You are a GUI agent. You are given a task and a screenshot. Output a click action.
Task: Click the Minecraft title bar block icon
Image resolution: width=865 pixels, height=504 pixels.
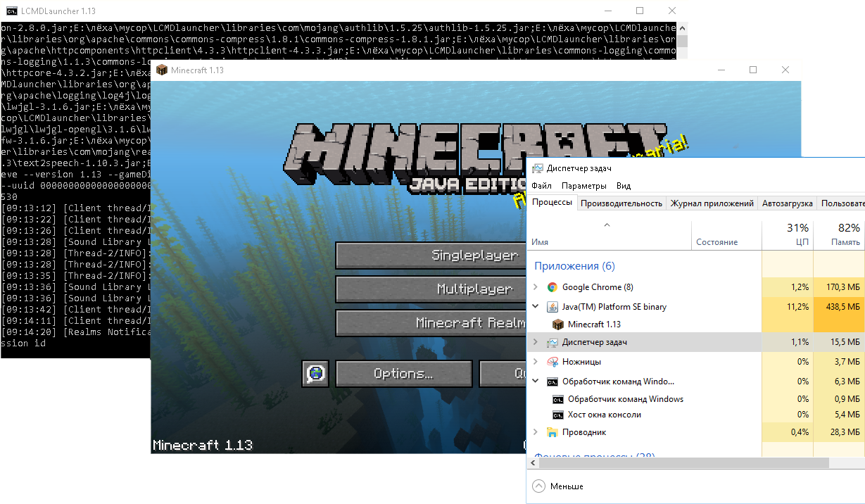point(160,70)
